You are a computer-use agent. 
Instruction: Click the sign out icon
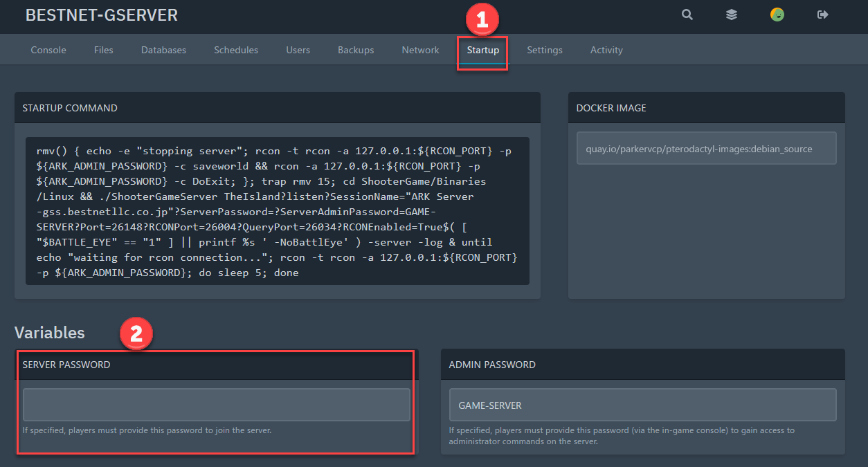click(x=822, y=15)
